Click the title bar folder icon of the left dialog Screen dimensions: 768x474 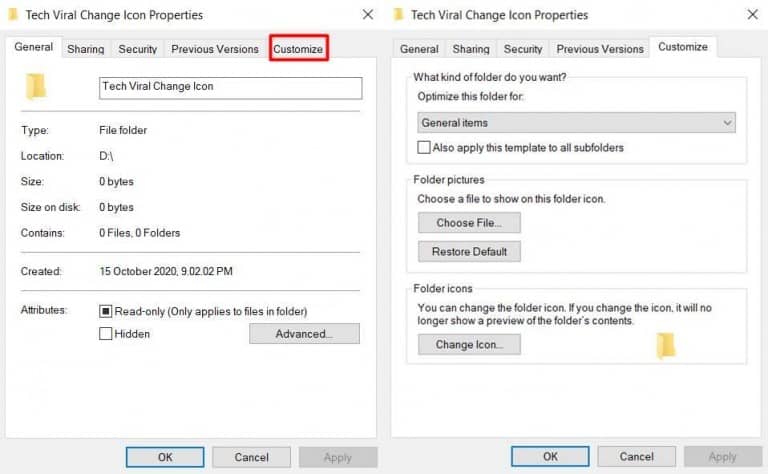[15, 15]
